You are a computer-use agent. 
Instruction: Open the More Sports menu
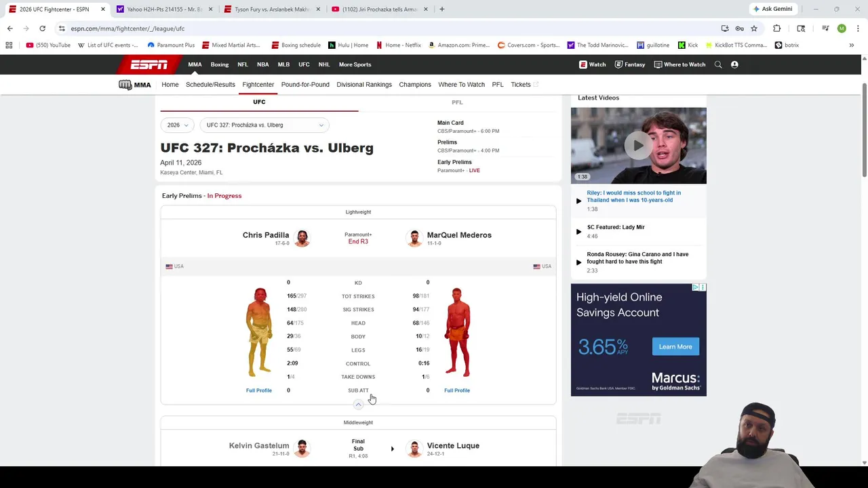(355, 64)
